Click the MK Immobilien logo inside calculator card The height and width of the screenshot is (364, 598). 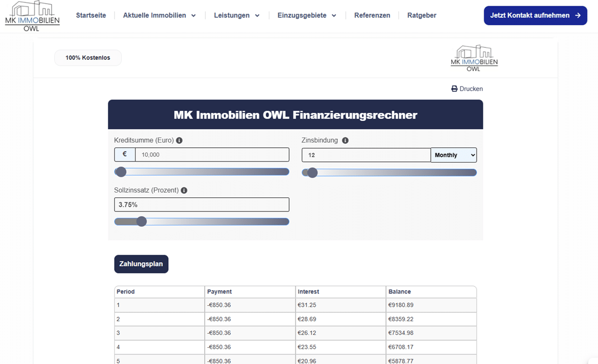[474, 58]
